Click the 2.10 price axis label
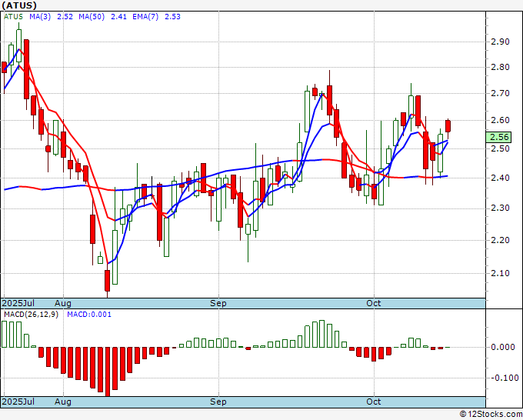 [500, 274]
